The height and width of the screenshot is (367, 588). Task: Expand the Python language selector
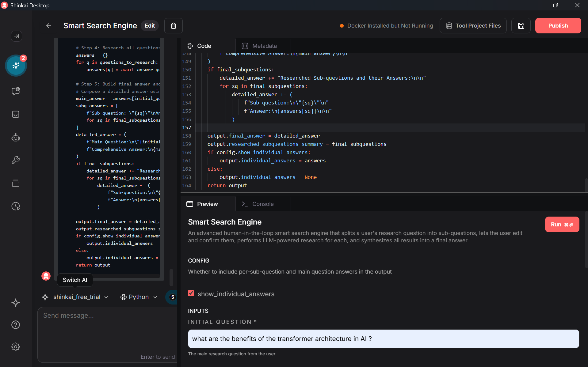(138, 297)
